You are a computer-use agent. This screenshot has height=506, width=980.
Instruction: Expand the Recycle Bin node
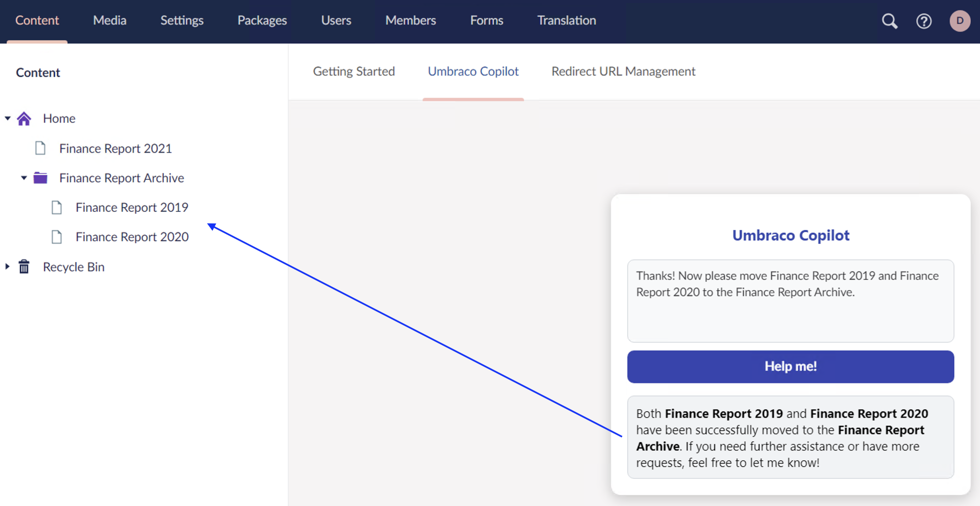click(7, 266)
